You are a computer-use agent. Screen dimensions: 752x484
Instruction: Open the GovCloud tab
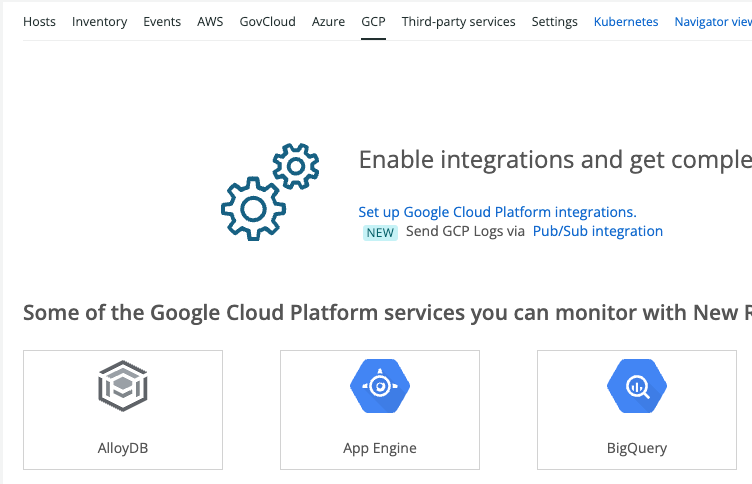click(267, 21)
